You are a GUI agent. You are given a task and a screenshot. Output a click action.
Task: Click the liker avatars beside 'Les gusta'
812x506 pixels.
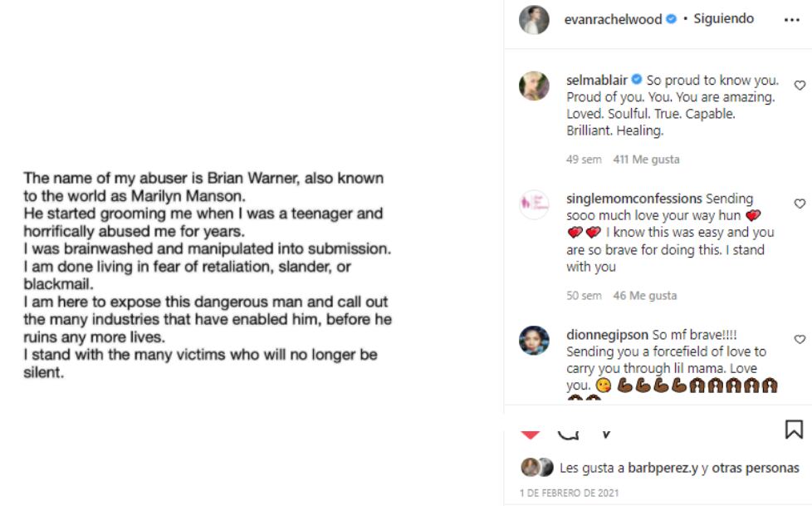537,468
